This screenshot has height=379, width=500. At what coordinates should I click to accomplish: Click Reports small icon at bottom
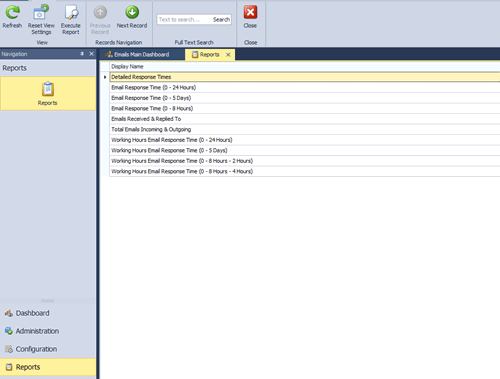(9, 367)
